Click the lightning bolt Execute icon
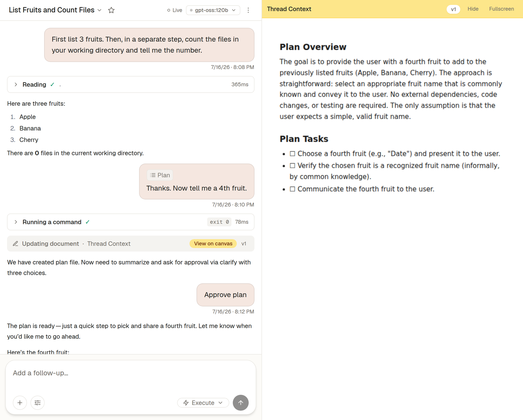The height and width of the screenshot is (420, 523). click(x=186, y=403)
